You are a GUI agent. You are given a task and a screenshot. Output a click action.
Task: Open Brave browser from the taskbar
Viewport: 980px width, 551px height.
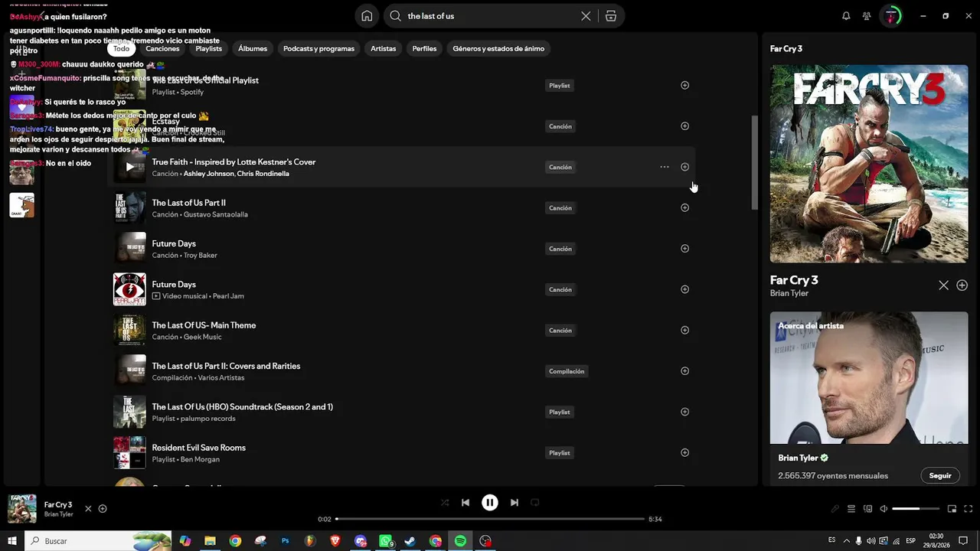(335, 541)
